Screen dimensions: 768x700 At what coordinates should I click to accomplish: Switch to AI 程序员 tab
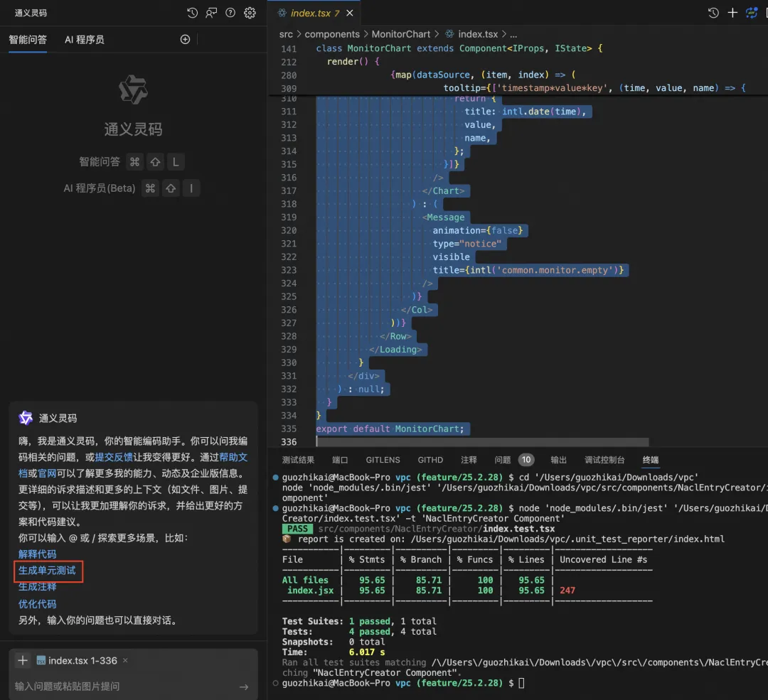tap(84, 40)
